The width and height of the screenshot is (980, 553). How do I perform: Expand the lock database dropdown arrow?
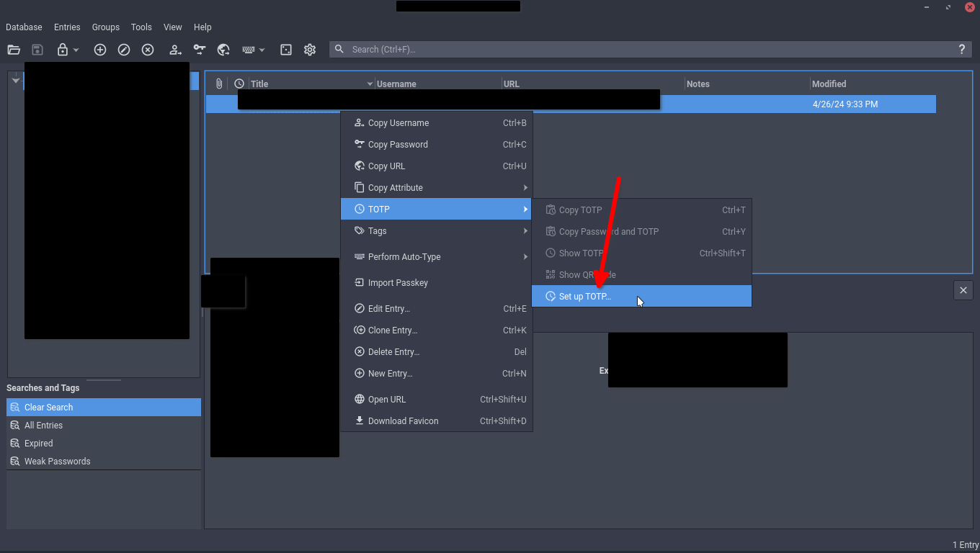coord(76,50)
